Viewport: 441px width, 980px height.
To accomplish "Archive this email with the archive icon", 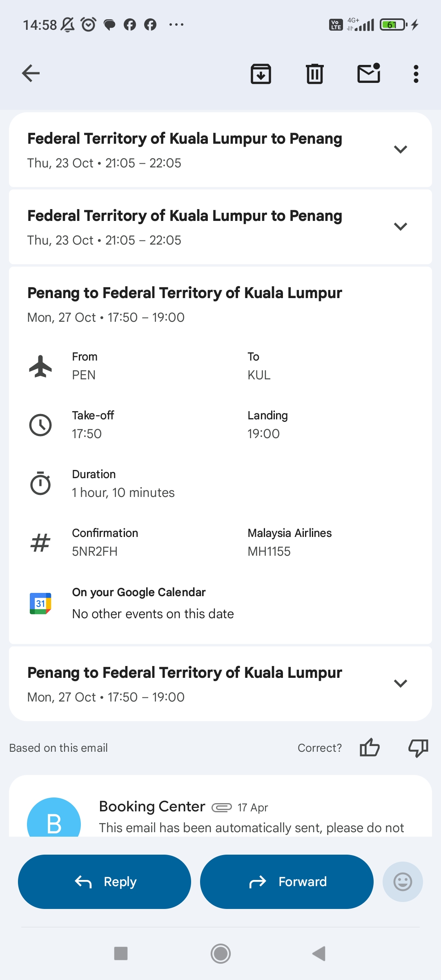I will point(261,74).
